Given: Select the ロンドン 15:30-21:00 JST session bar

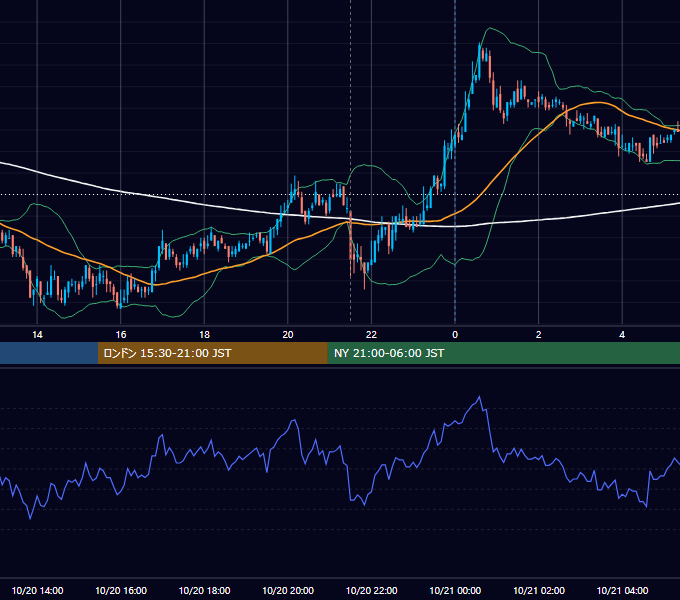Looking at the screenshot, I should tap(212, 353).
